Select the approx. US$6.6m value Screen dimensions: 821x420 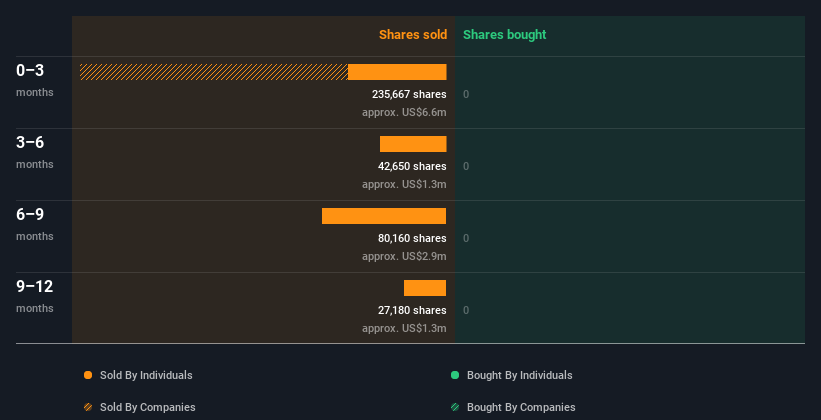[404, 112]
